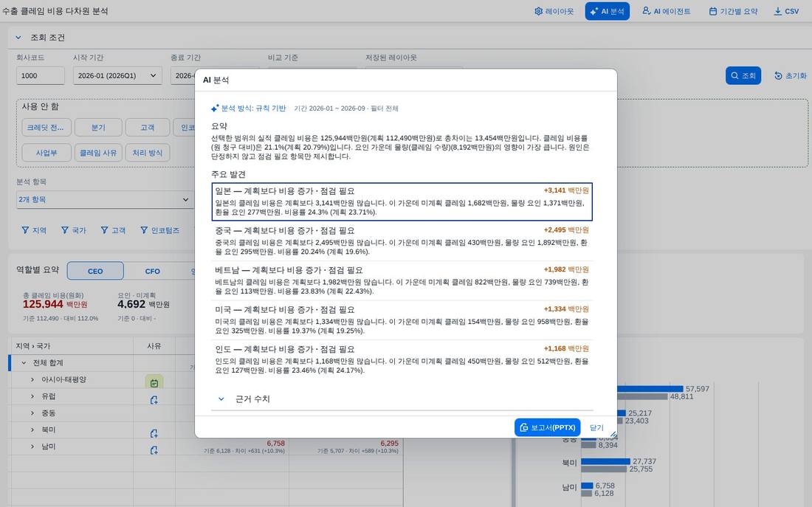Switch to the CFO role tab
812x507 pixels.
tap(152, 271)
